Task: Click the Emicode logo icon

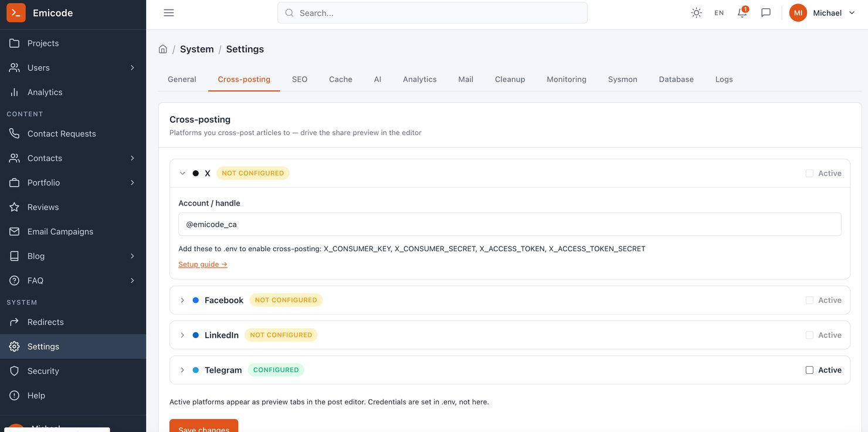Action: (x=16, y=13)
